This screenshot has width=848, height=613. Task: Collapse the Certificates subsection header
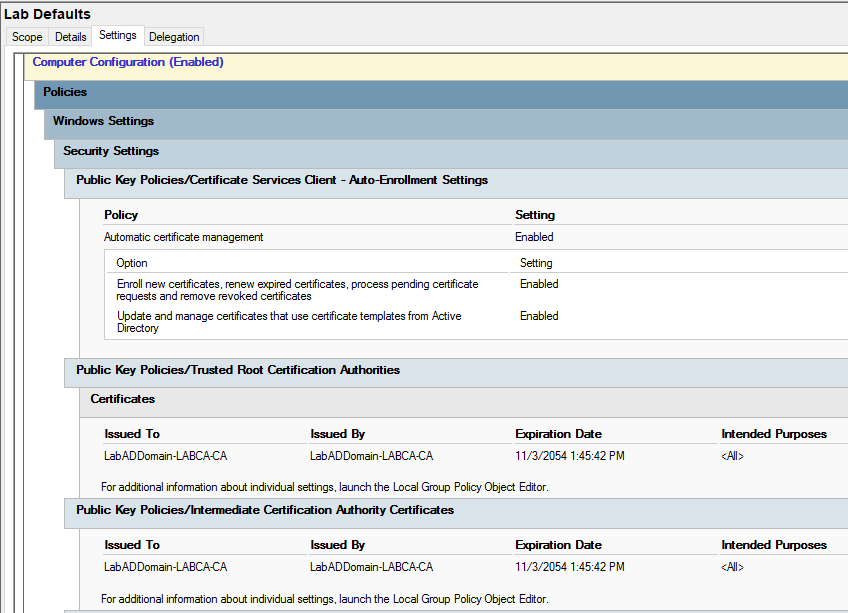pos(123,399)
